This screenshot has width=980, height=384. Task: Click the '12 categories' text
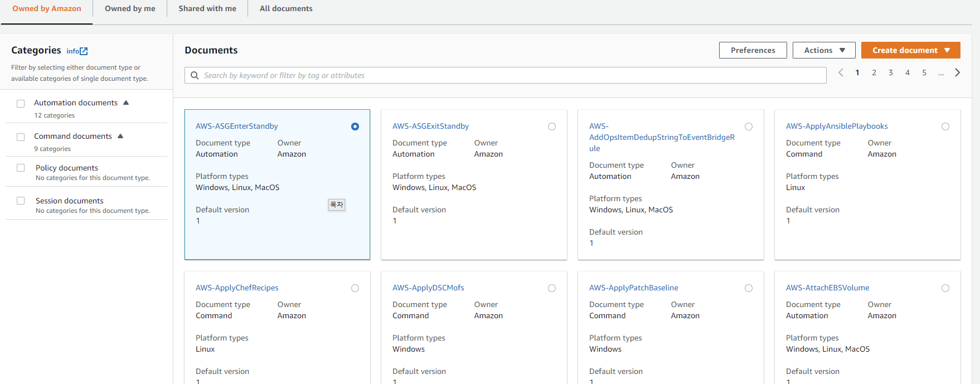point(55,115)
